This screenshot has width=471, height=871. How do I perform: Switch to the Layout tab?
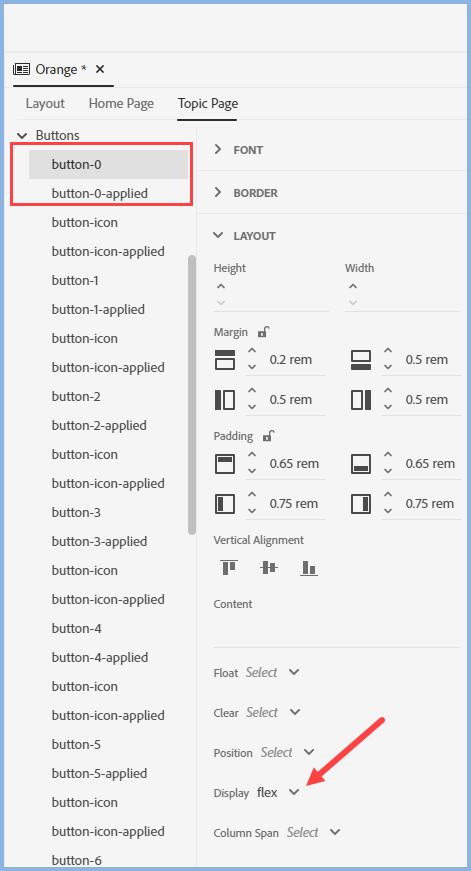[x=45, y=103]
